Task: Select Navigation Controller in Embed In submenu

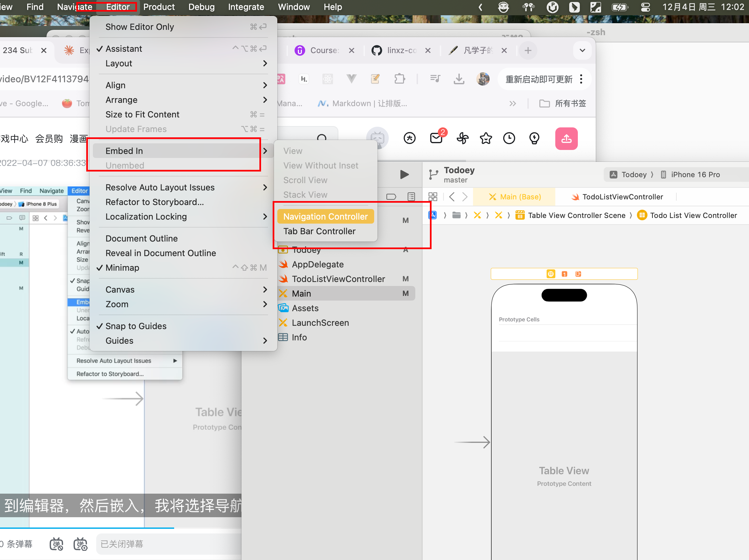Action: (x=325, y=217)
